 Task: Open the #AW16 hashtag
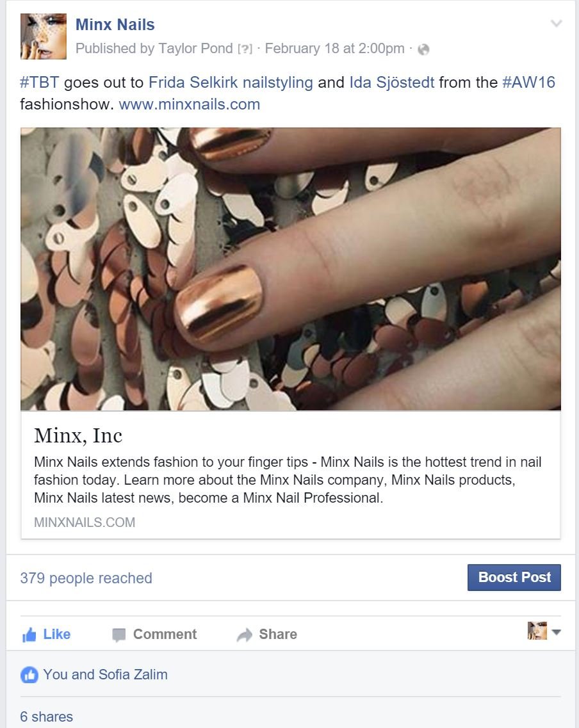click(x=529, y=82)
